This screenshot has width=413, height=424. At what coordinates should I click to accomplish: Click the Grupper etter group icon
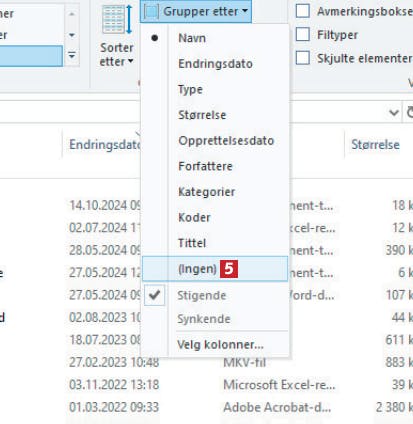click(x=151, y=12)
